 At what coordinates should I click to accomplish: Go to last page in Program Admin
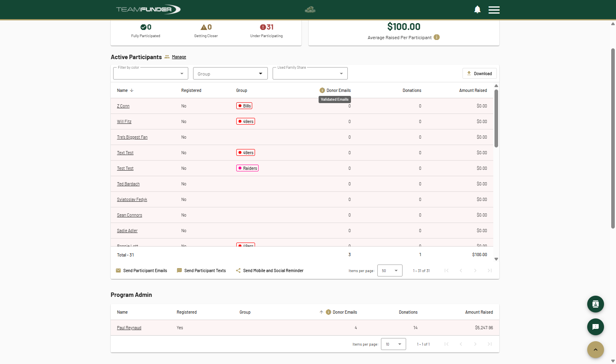coord(490,344)
